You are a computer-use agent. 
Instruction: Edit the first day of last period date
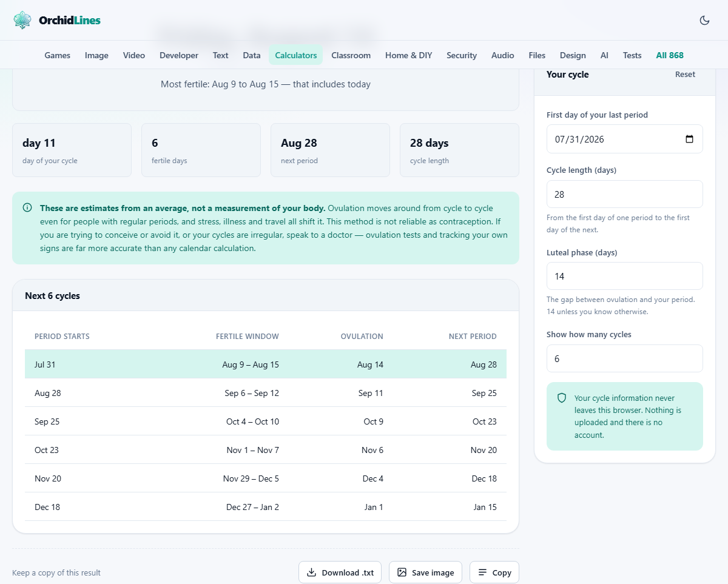[x=625, y=139]
